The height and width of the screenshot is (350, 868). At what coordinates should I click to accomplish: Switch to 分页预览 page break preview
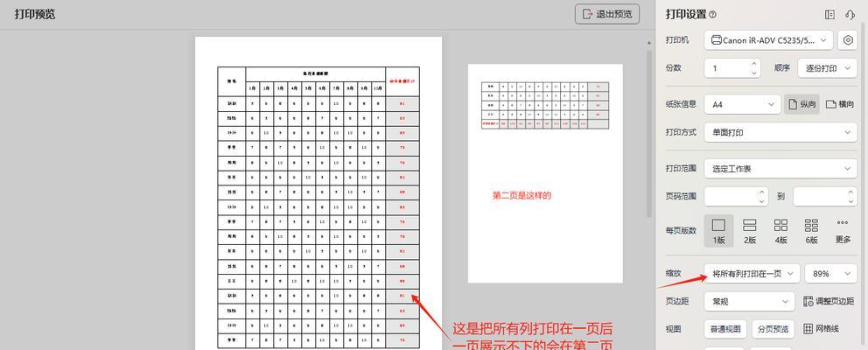pyautogui.click(x=773, y=329)
